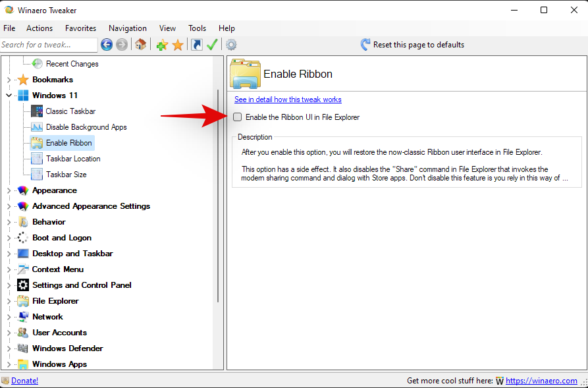Open the https://winaero.com link
Viewport: 588px width, 388px height.
pos(541,381)
